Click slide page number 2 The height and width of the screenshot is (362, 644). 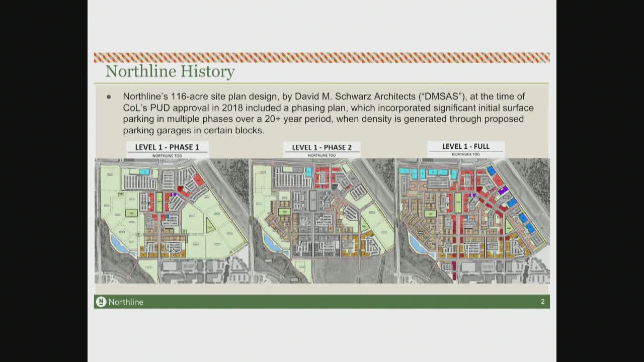543,302
